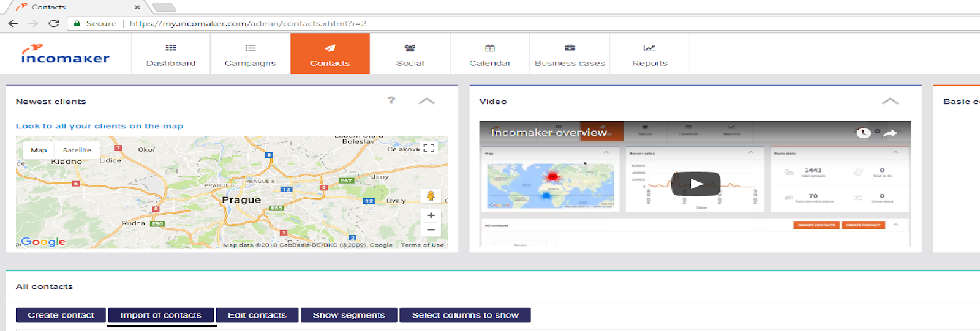Screen dimensions: 980x331
Task: Click Prague label on the map
Action: point(241,199)
